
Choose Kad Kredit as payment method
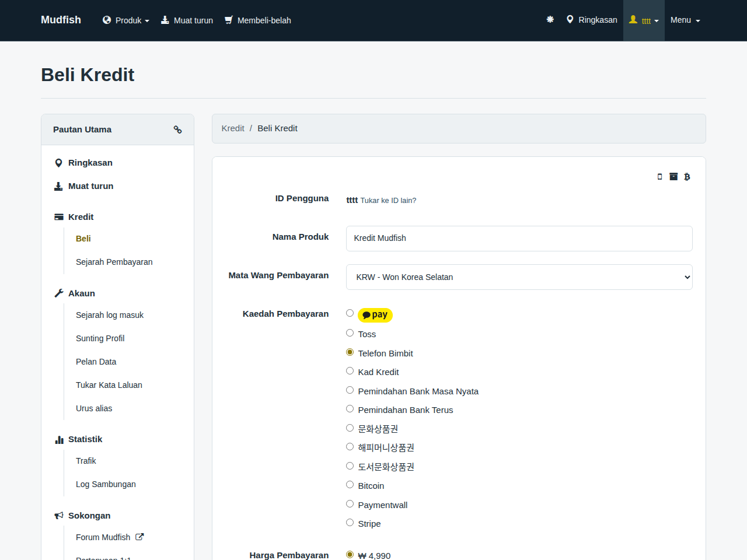pos(350,371)
